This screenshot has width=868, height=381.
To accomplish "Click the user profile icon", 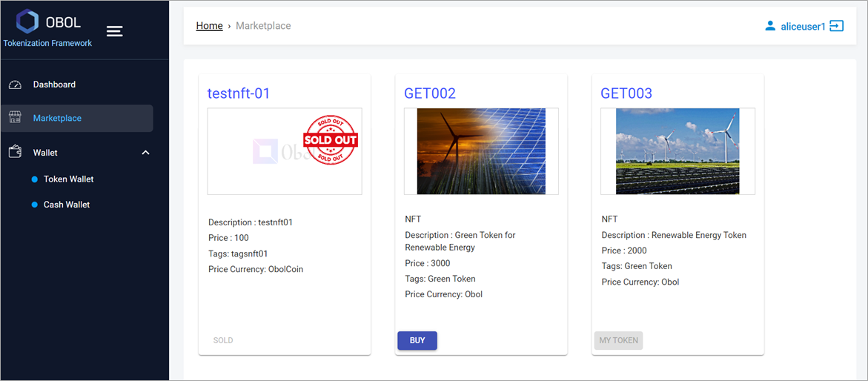I will (770, 26).
